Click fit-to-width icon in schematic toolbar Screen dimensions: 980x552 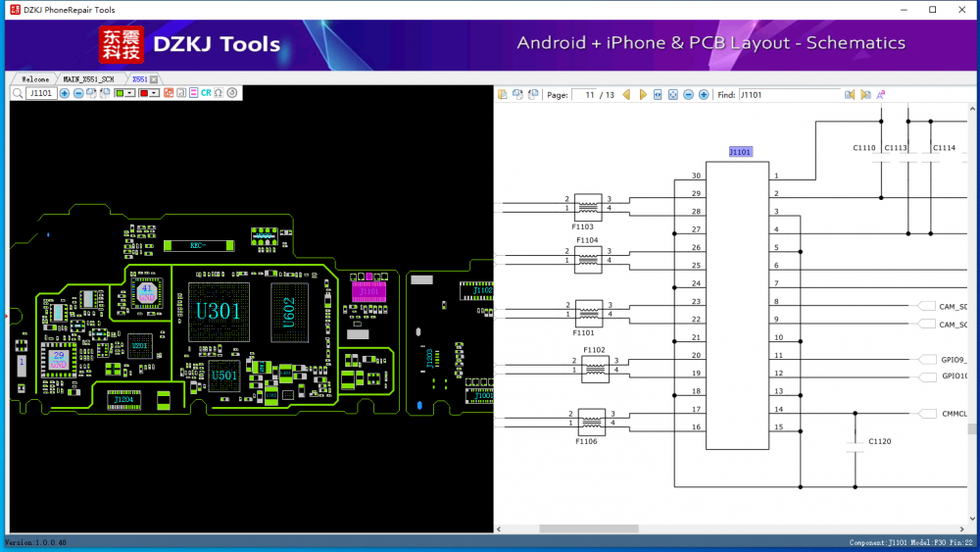point(658,95)
